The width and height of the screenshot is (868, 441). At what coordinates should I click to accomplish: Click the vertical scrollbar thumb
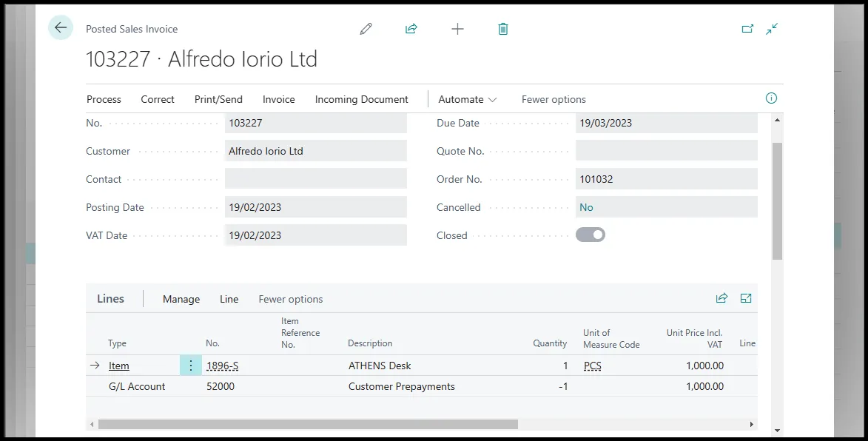point(777,201)
